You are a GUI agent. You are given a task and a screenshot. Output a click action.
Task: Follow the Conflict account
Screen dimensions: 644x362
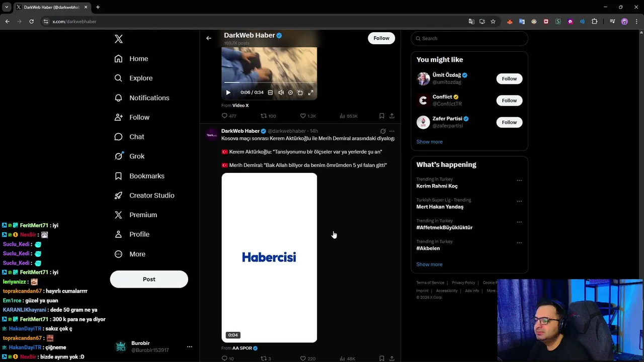pyautogui.click(x=509, y=101)
